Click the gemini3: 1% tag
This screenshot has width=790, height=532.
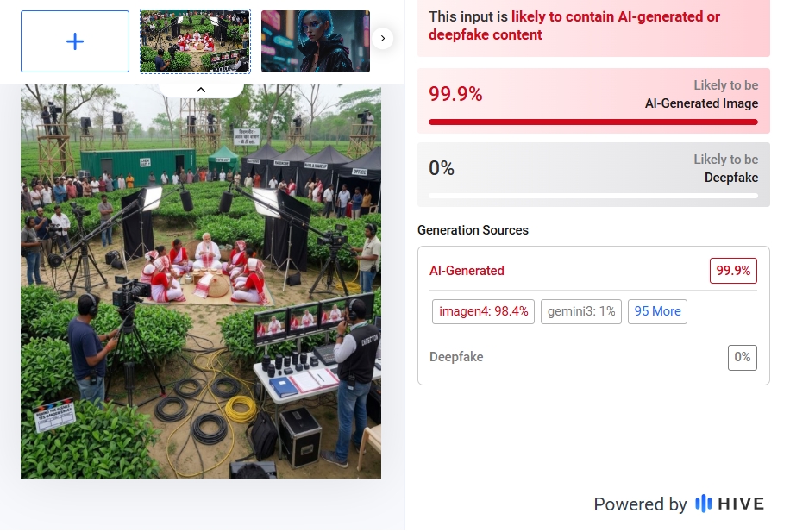coord(581,311)
